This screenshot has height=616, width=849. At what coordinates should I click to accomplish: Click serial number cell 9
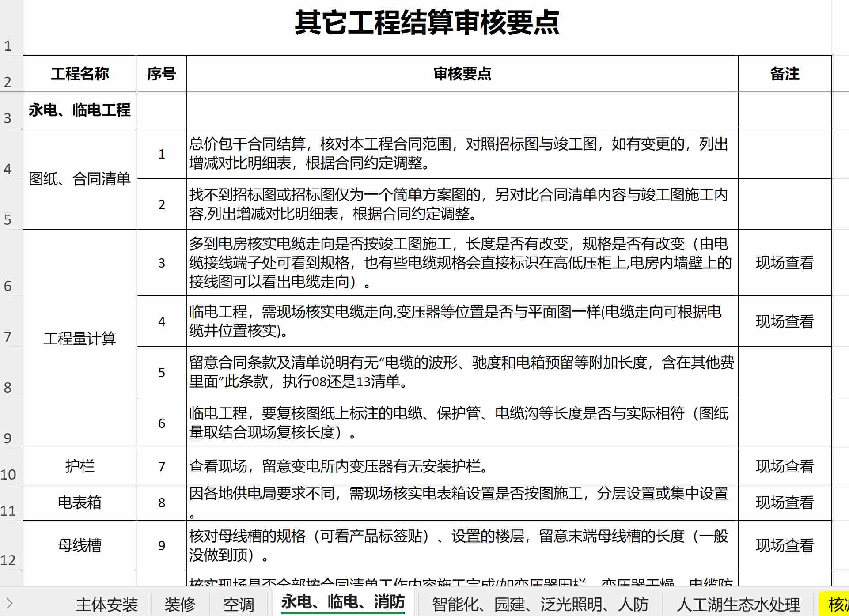point(162,545)
